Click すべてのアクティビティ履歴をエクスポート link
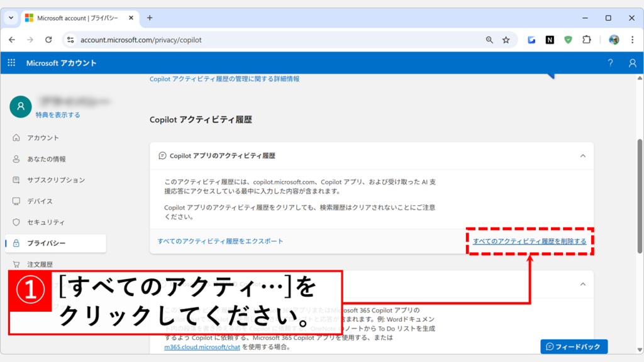Viewport: 644px width, 362px height. 220,241
